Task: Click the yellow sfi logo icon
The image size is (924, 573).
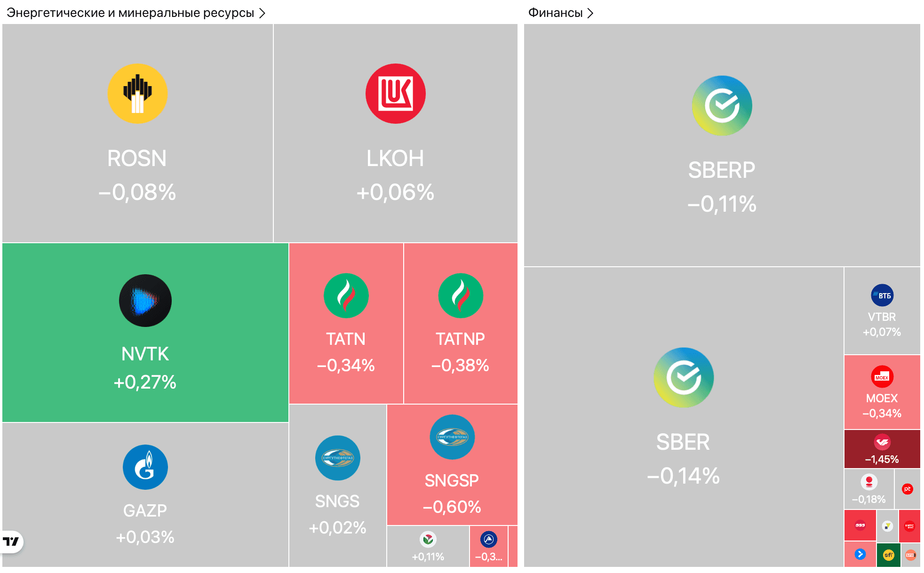Action: [888, 555]
